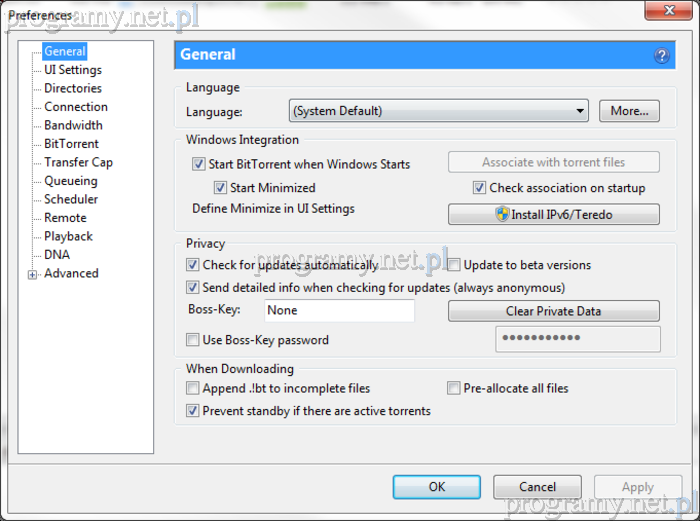Confirm settings with the OK button
Viewport: 700px width, 521px height.
coord(436,487)
